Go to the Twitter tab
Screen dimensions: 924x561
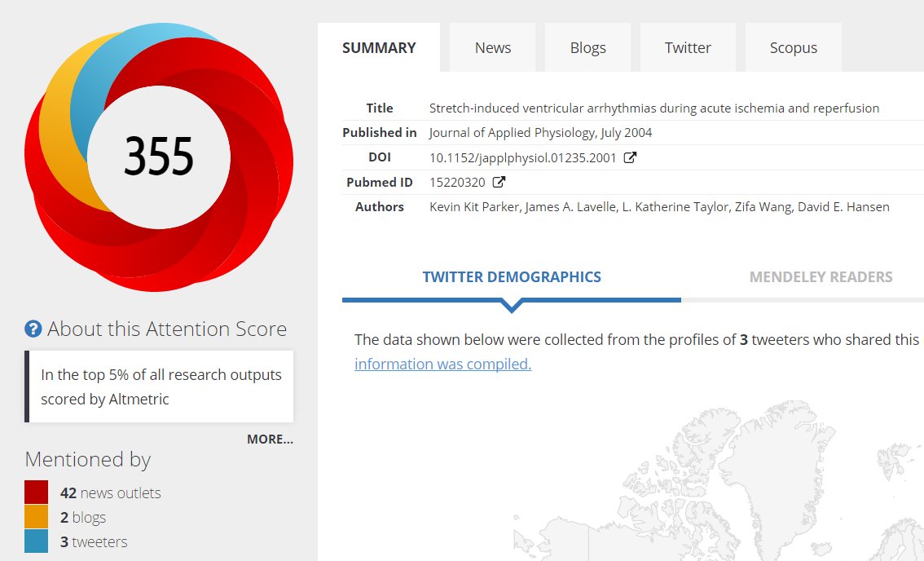[x=688, y=48]
